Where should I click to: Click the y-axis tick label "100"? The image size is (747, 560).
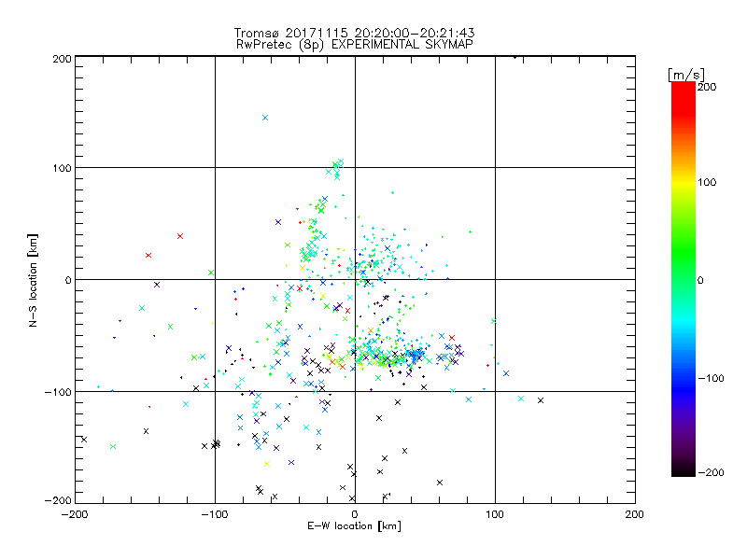tap(62, 168)
